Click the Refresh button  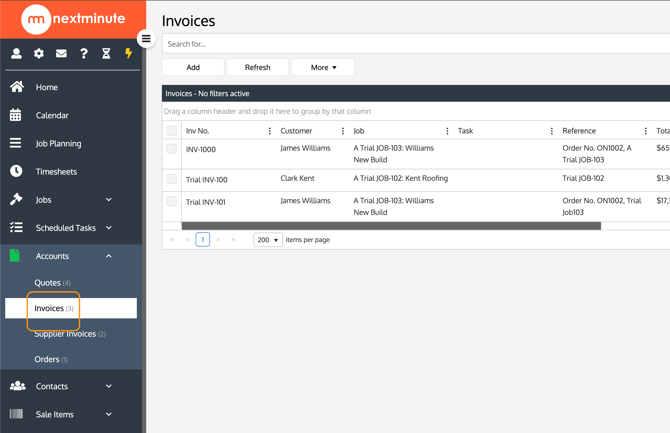click(x=257, y=67)
